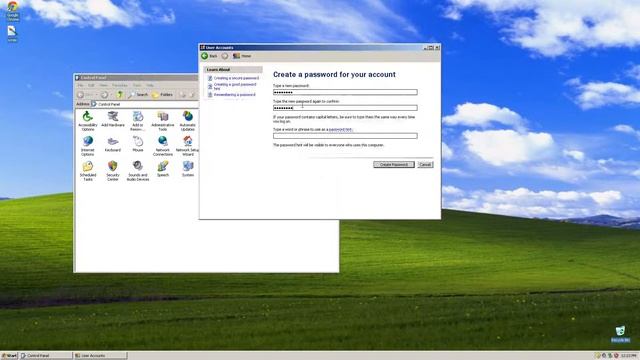Open Add or Remove Programs icon

pyautogui.click(x=138, y=121)
